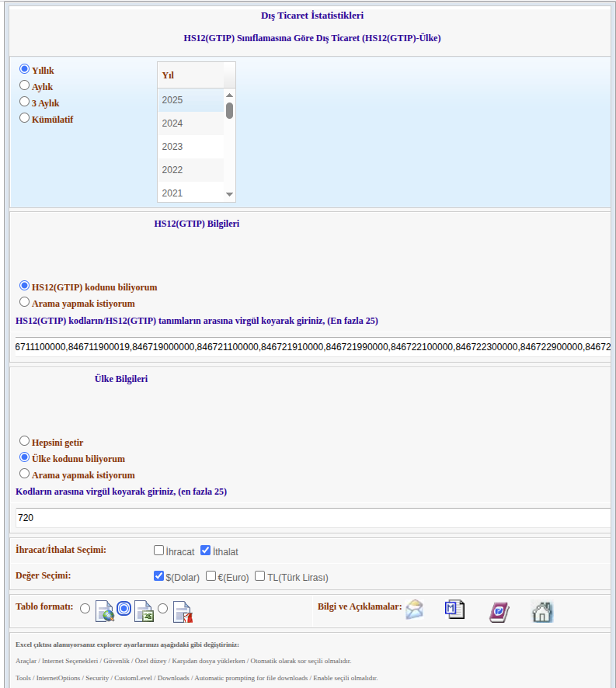Tick the €(Euro) value checkbox

[211, 576]
